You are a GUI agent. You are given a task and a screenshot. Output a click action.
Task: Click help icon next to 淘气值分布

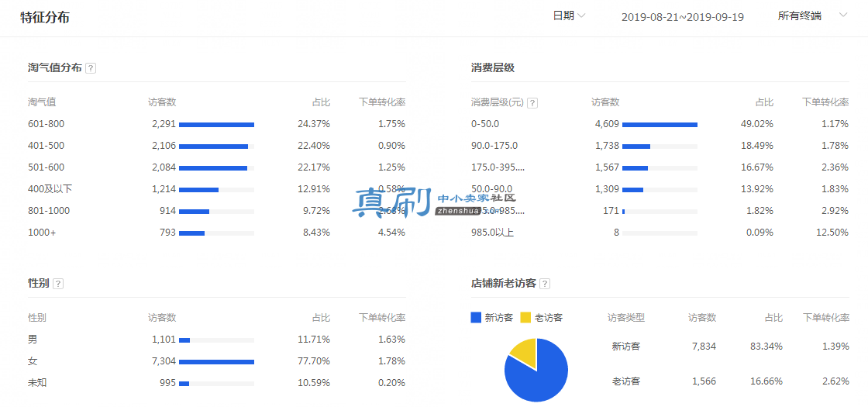91,69
